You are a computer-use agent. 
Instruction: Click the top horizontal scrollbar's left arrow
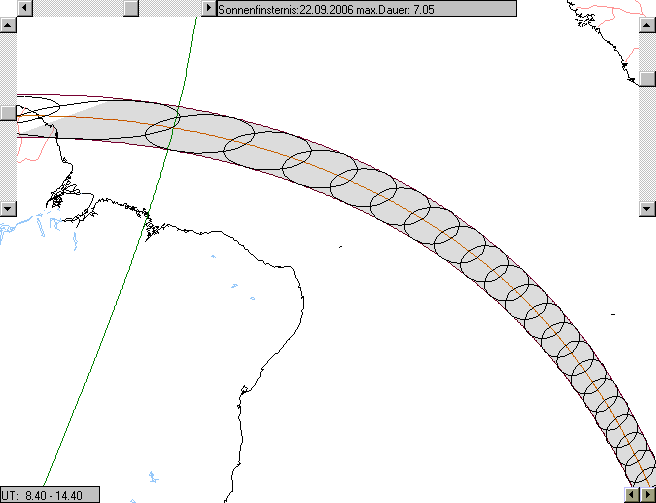pos(25,8)
